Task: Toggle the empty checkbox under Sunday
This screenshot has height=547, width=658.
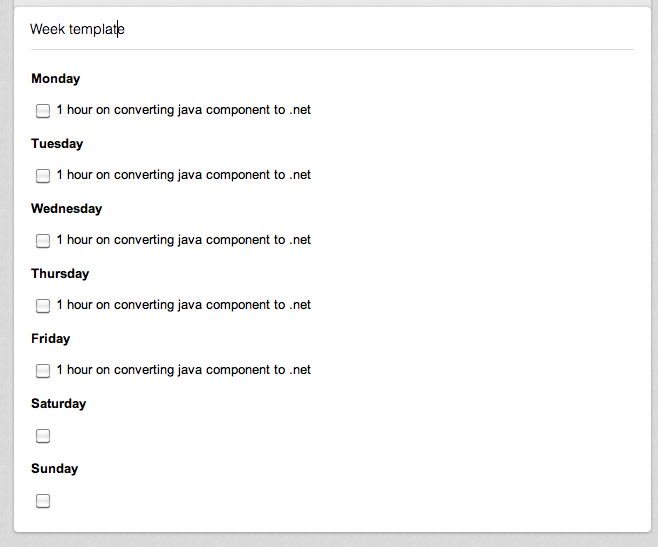Action: [x=43, y=501]
